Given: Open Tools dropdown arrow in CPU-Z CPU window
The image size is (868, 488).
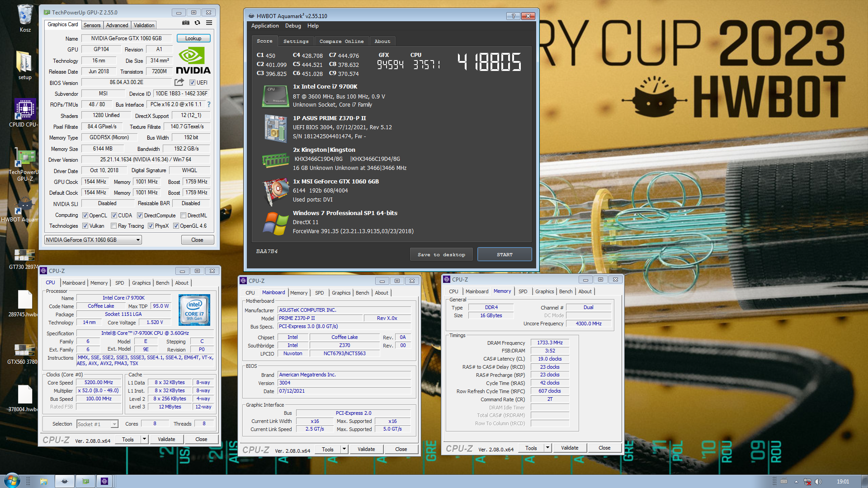Looking at the screenshot, I should [144, 439].
